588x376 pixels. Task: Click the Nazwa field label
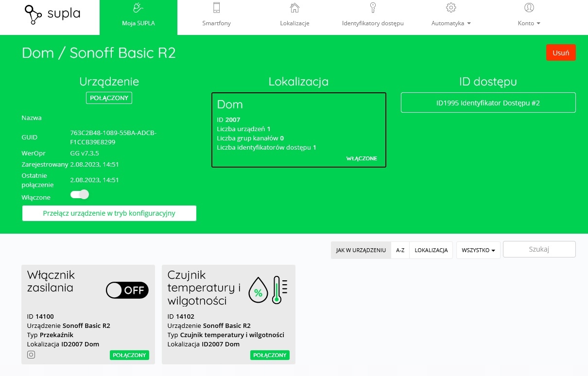point(32,118)
